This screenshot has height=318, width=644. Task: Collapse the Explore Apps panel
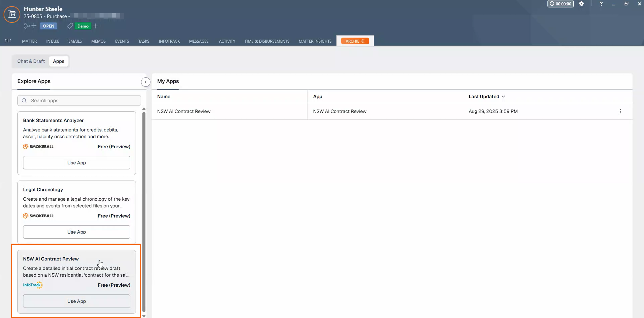click(145, 82)
